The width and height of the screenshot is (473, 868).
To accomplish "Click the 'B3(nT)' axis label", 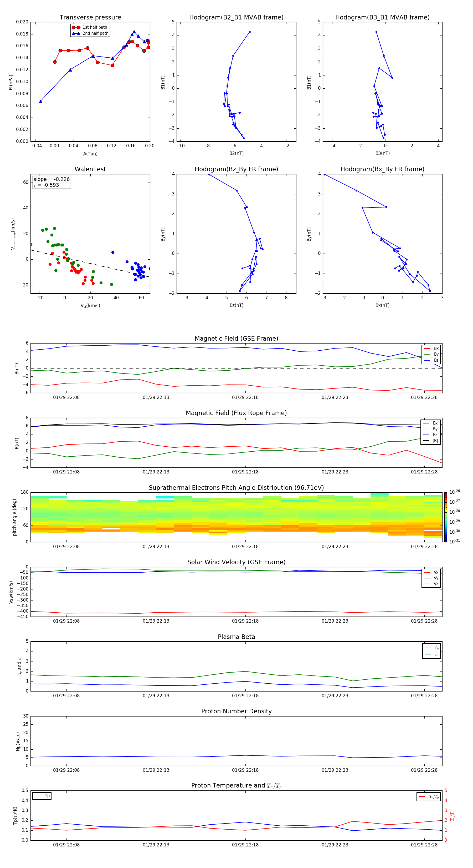I will [x=382, y=153].
